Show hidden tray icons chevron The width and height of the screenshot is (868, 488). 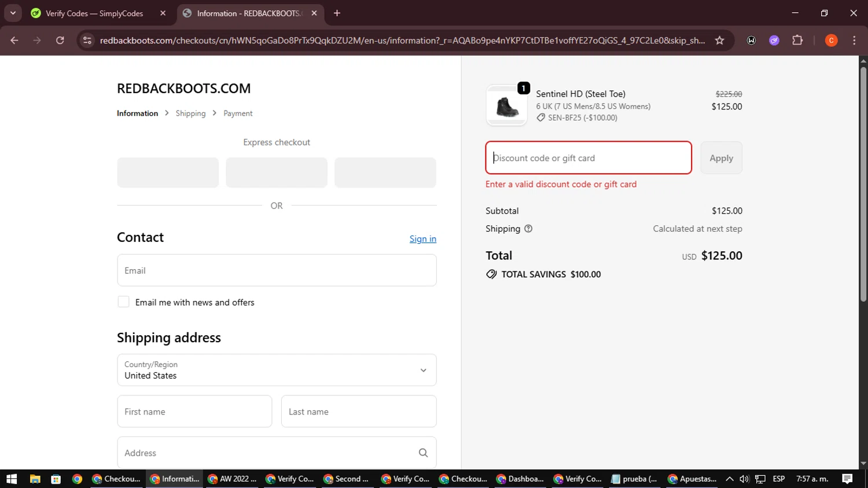click(x=730, y=479)
